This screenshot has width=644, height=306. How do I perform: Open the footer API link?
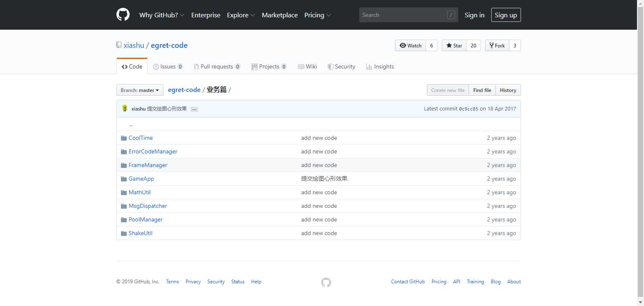pos(457,282)
